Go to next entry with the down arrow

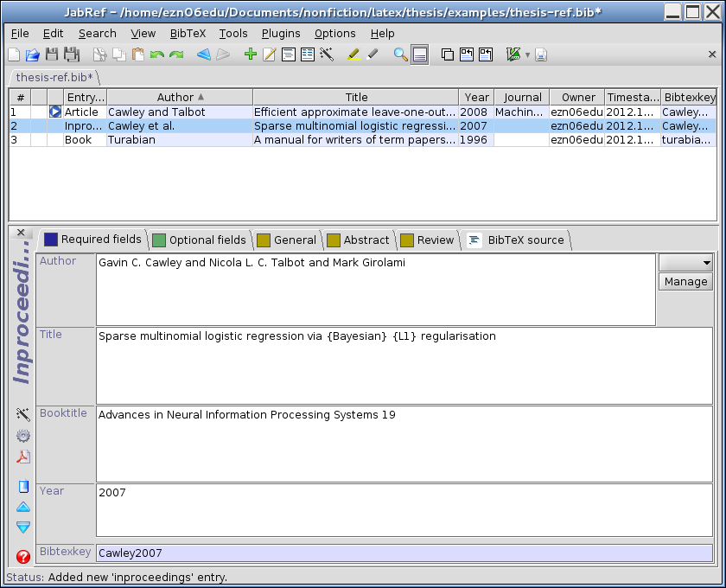[x=23, y=527]
